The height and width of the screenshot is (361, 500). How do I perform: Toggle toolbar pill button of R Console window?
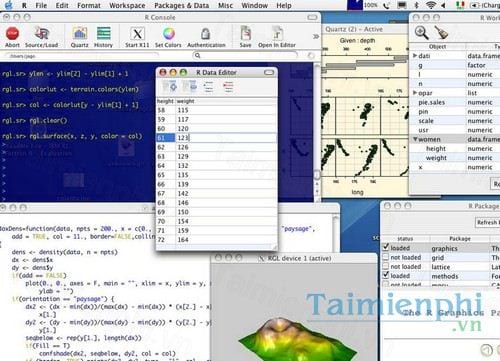(x=312, y=17)
